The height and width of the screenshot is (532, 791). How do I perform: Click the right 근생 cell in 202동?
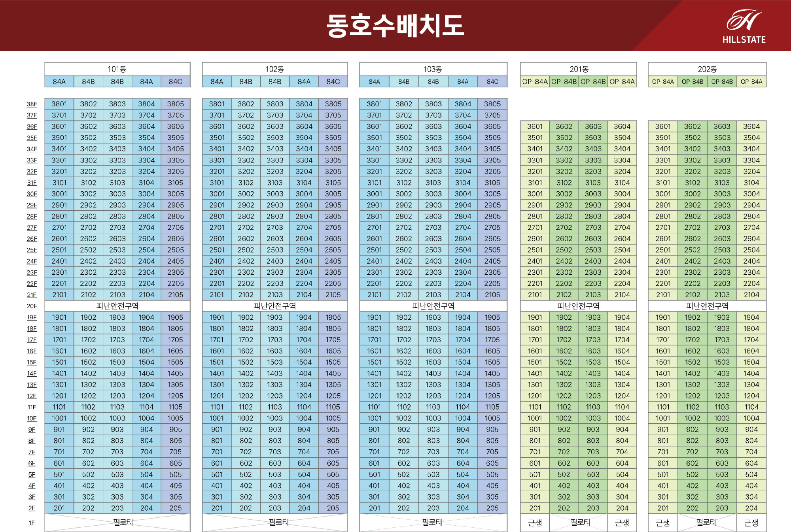click(751, 523)
